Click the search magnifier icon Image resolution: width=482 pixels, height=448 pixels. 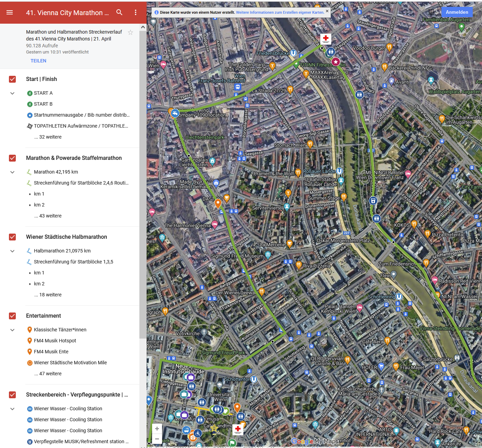click(x=119, y=12)
